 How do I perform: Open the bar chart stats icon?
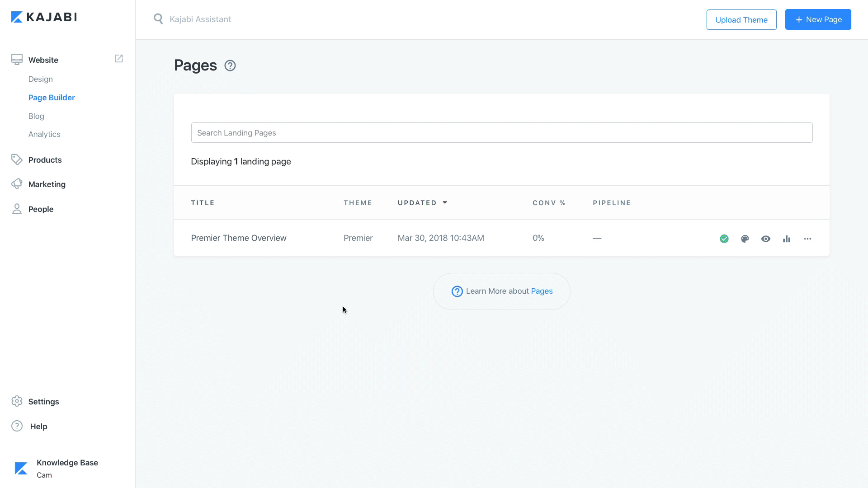tap(787, 239)
